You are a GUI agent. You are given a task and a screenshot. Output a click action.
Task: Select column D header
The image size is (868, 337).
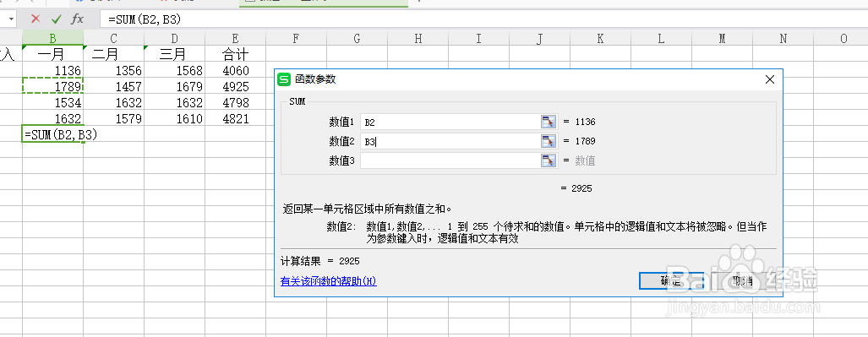point(174,38)
